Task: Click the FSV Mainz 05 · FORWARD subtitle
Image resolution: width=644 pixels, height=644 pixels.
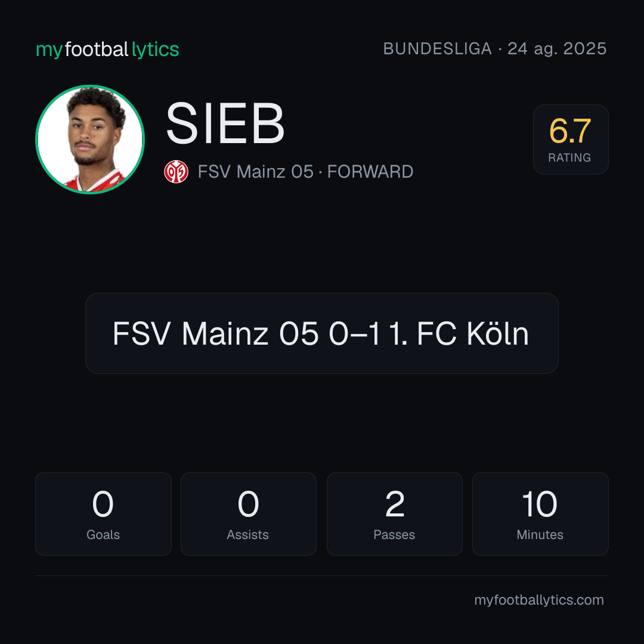Action: pyautogui.click(x=305, y=172)
